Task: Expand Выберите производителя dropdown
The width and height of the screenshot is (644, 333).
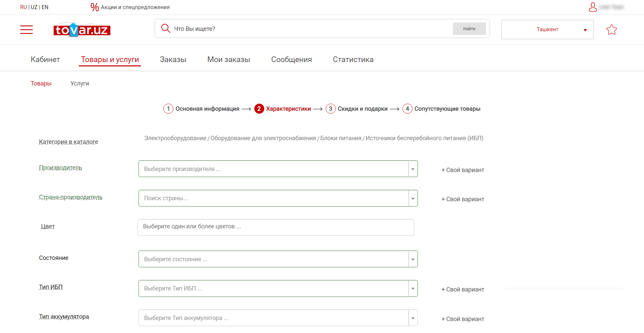Action: pos(278,169)
